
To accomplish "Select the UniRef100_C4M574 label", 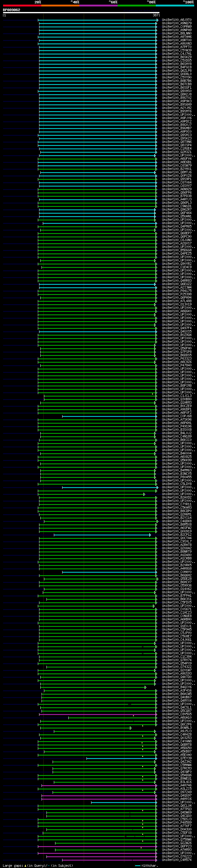I will (177, 860).
